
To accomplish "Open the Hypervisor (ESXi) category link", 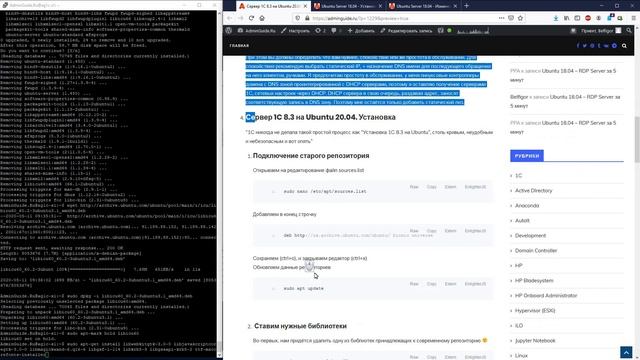I will pyautogui.click(x=535, y=311).
